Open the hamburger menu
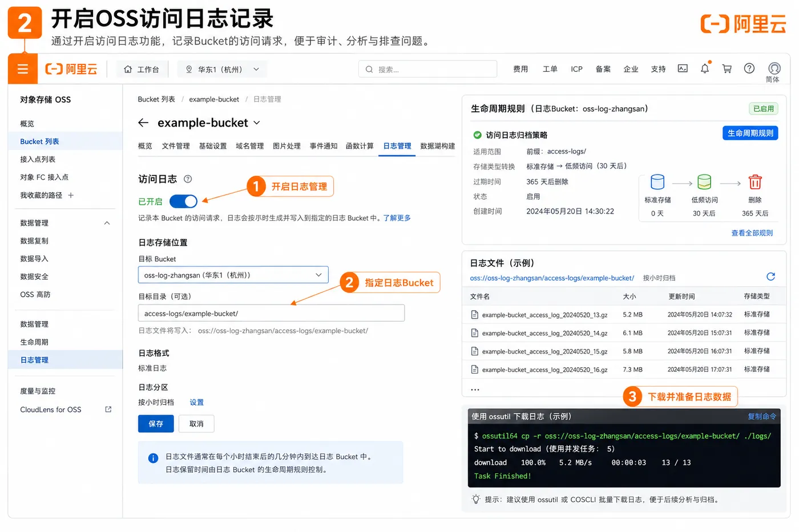The height and width of the screenshot is (532, 799). coord(23,69)
